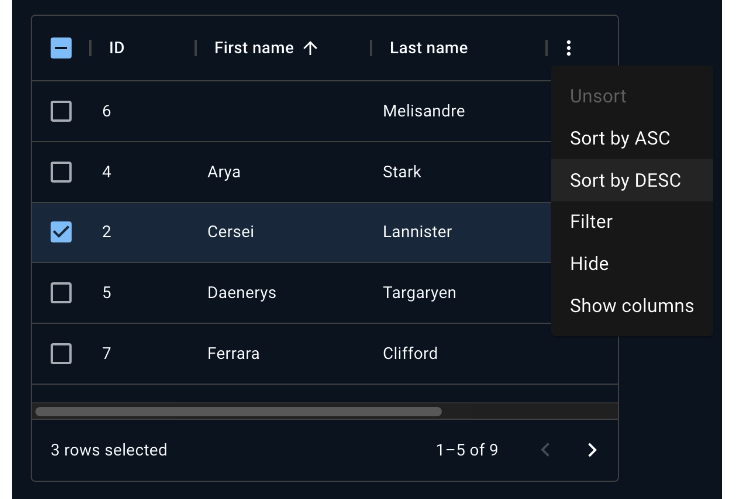Uncheck the Cersei Lannister row checkbox
Screen dimensions: 741x499
tap(61, 232)
